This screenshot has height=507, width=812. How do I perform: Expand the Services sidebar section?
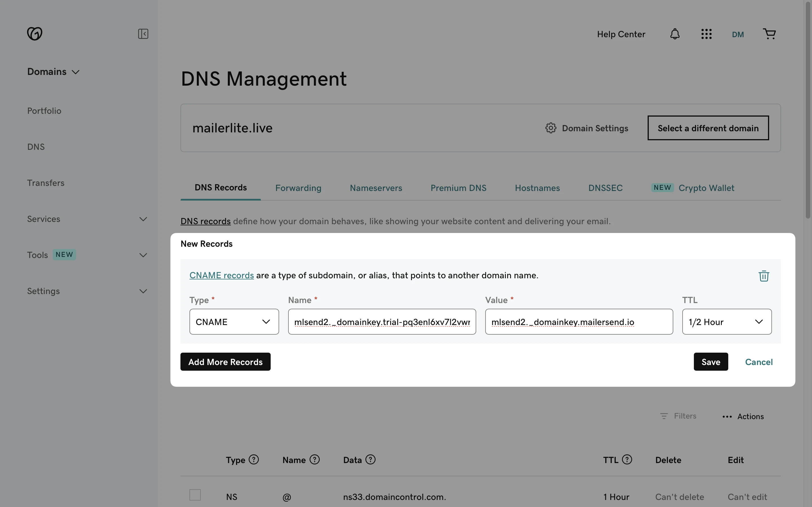point(143,219)
